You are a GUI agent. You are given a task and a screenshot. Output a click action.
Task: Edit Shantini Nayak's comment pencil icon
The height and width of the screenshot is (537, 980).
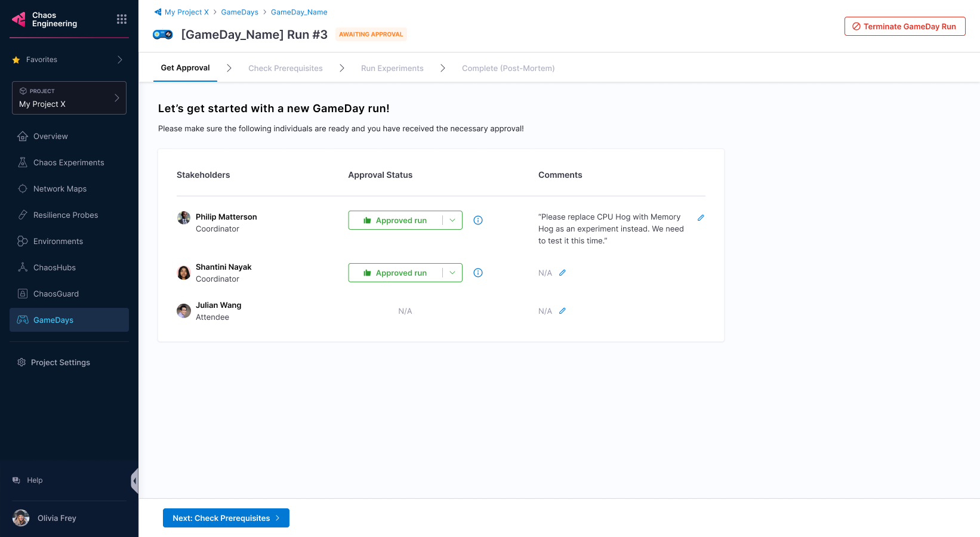click(562, 273)
